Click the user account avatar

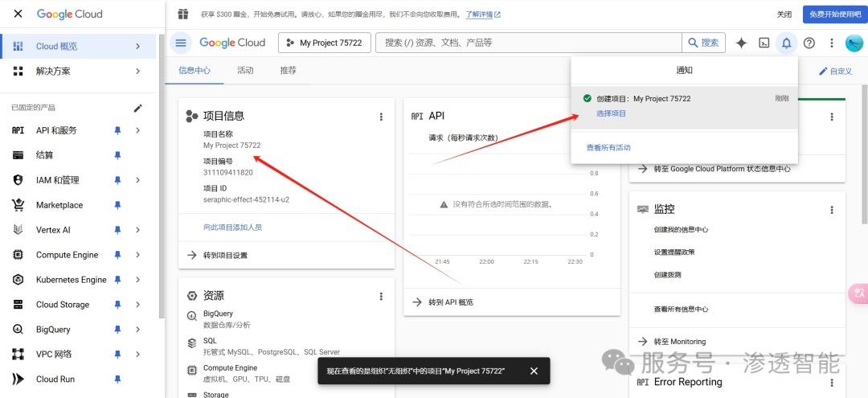pyautogui.click(x=854, y=43)
